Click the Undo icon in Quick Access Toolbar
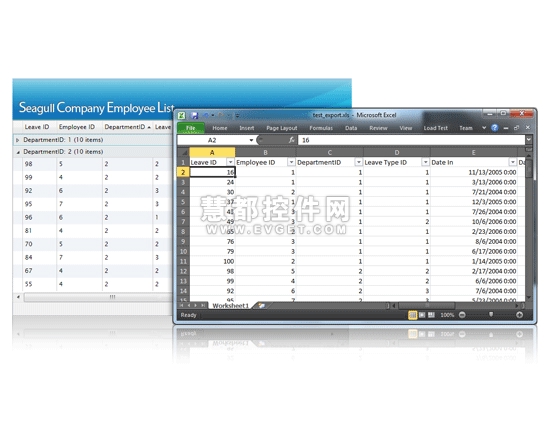Image resolution: width=550 pixels, height=430 pixels. pyautogui.click(x=206, y=115)
